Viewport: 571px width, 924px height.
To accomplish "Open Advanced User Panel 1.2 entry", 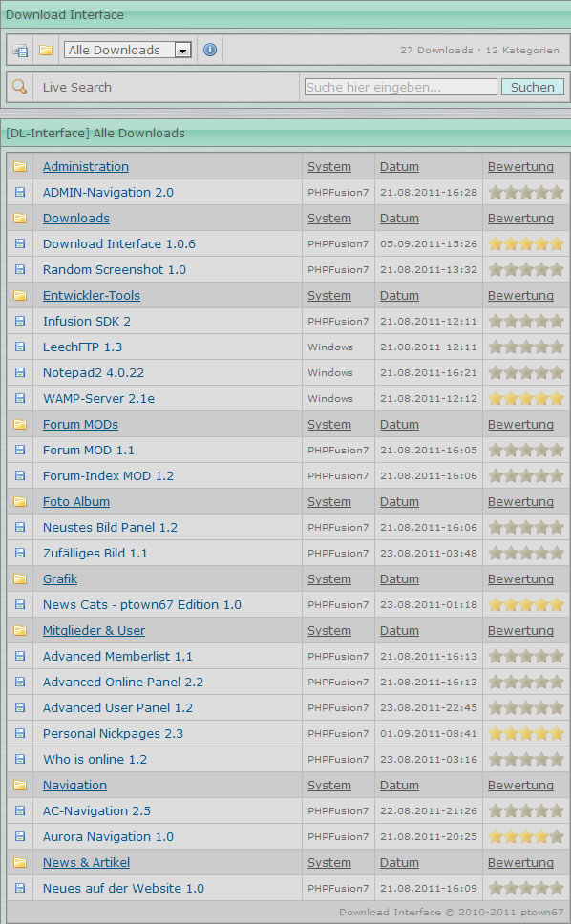I will pyautogui.click(x=117, y=707).
